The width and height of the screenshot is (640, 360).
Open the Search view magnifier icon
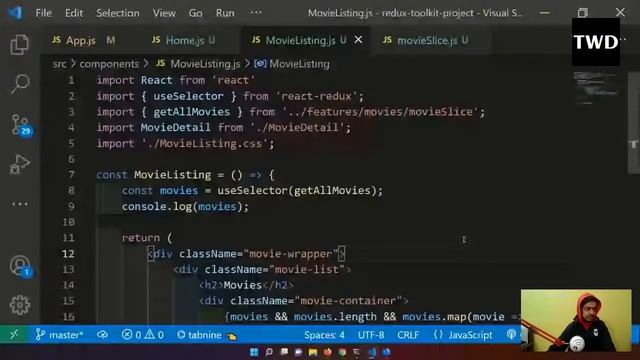19,84
